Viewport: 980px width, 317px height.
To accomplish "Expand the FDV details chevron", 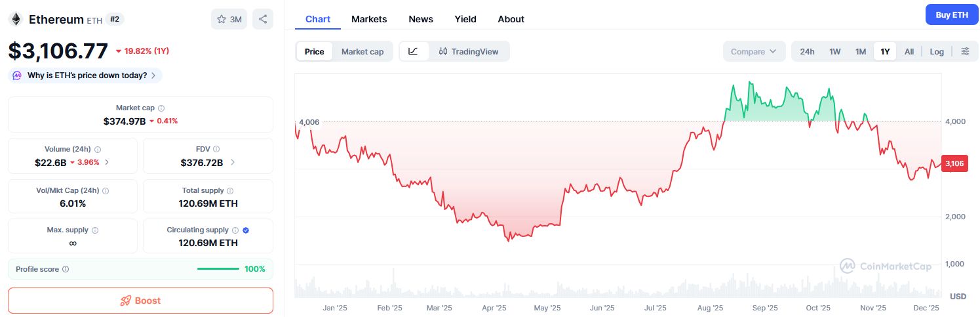I will tap(232, 162).
